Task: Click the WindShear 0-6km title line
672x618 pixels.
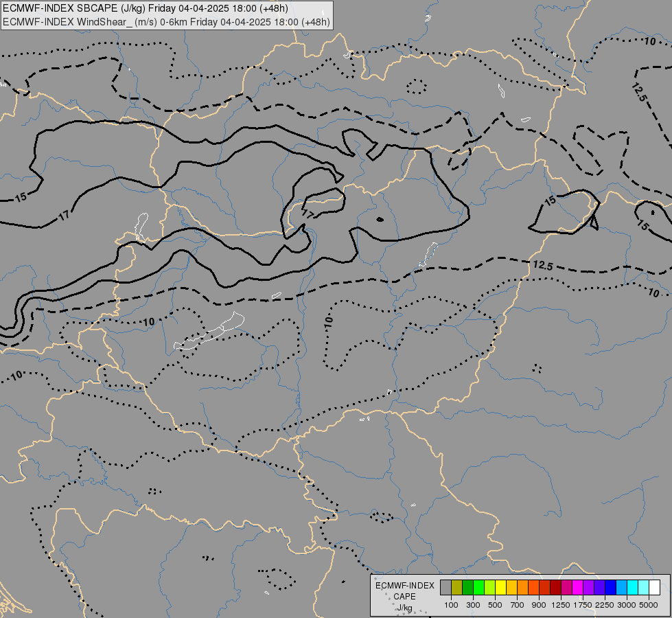Action: [166, 22]
